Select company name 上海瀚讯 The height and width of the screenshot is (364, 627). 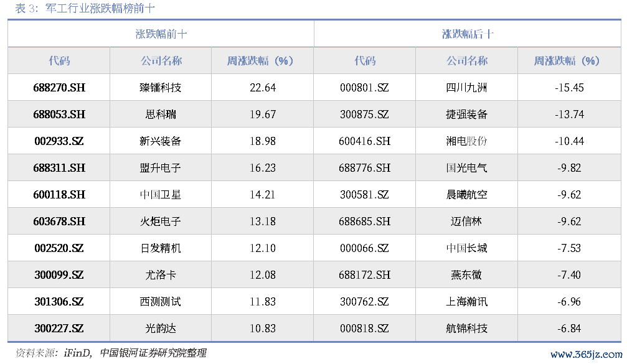coord(466,302)
